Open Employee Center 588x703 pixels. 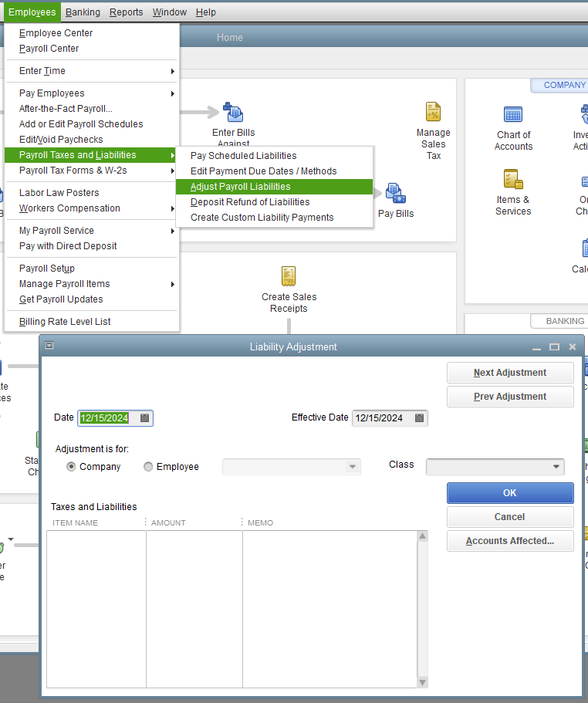click(90, 33)
